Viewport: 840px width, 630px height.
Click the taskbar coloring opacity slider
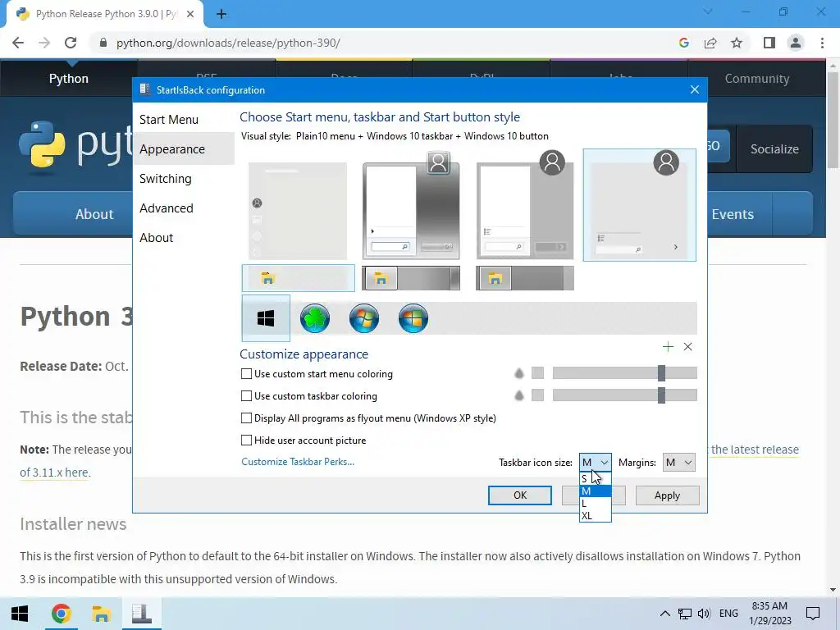(624, 395)
